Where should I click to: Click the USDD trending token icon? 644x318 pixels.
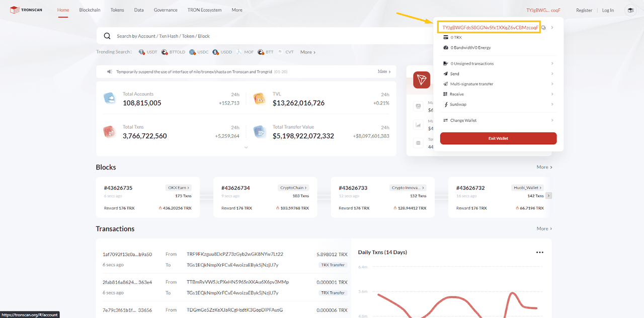pos(215,52)
